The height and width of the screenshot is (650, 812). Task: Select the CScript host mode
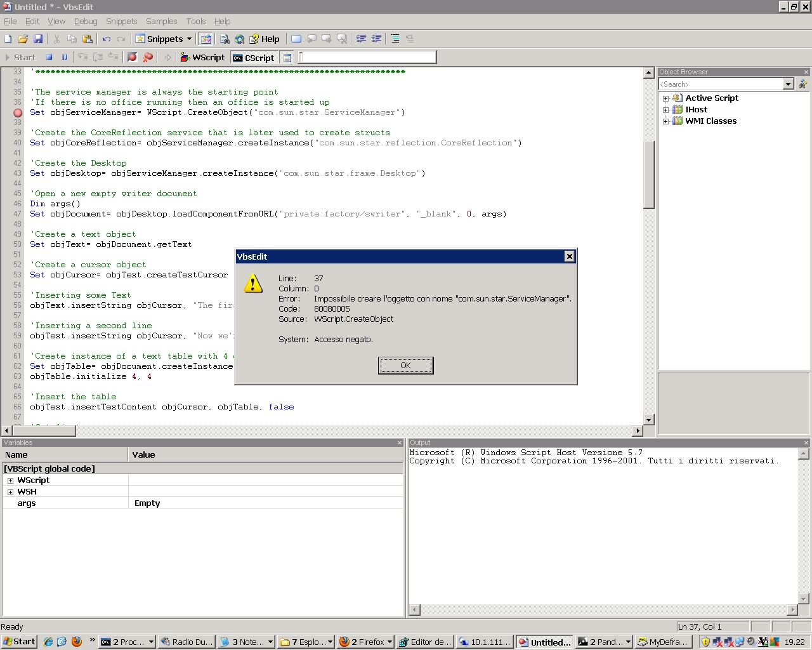(x=253, y=58)
